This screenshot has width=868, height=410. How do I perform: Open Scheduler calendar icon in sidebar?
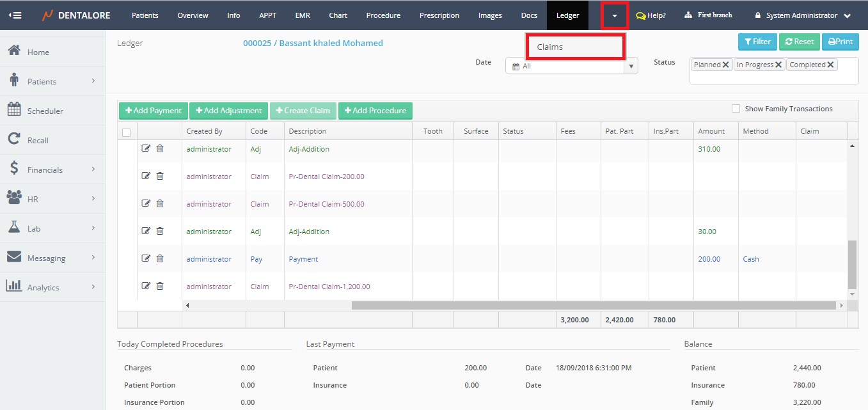pos(14,110)
